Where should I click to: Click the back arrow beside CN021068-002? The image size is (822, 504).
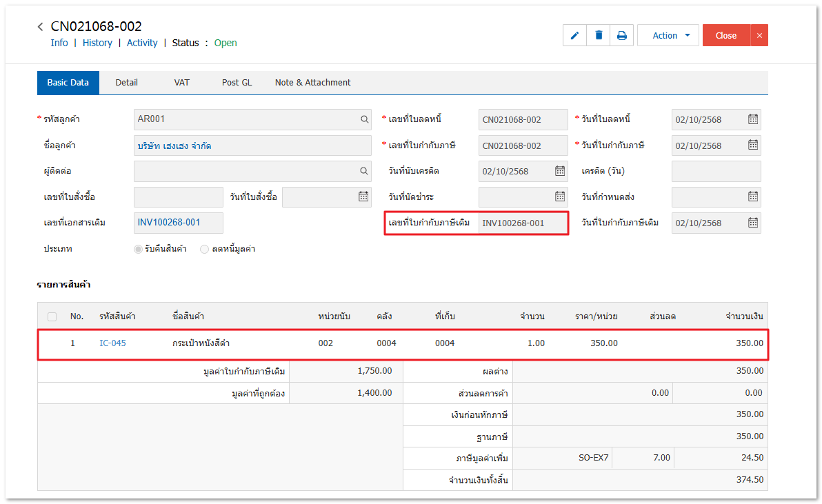41,27
